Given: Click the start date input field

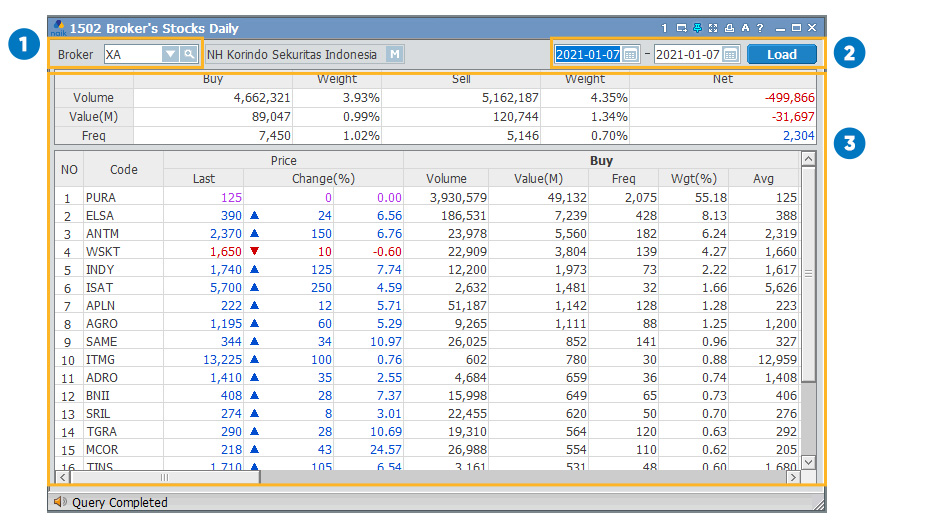Looking at the screenshot, I should 588,55.
